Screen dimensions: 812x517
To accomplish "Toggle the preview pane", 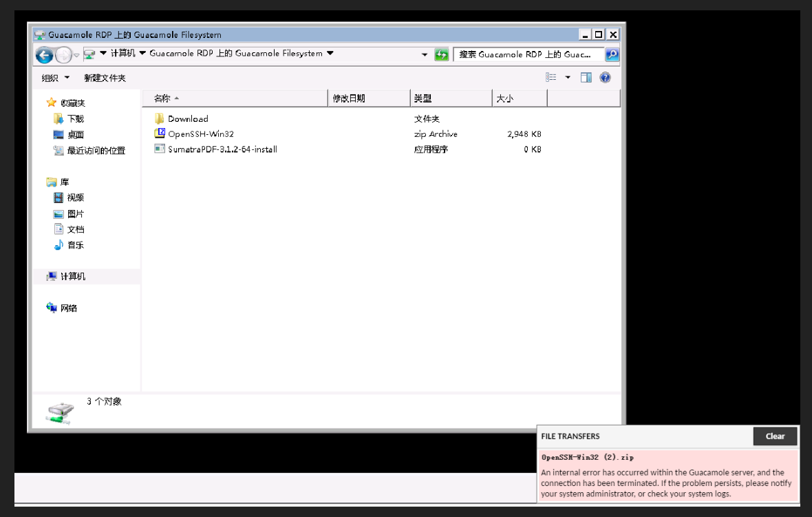I will pos(586,77).
